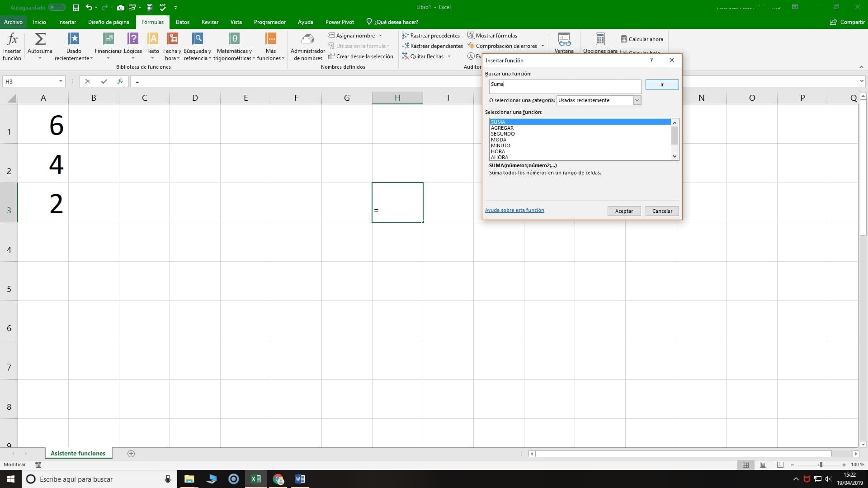Click the Buscar una función input field
The width and height of the screenshot is (868, 488).
pyautogui.click(x=565, y=87)
